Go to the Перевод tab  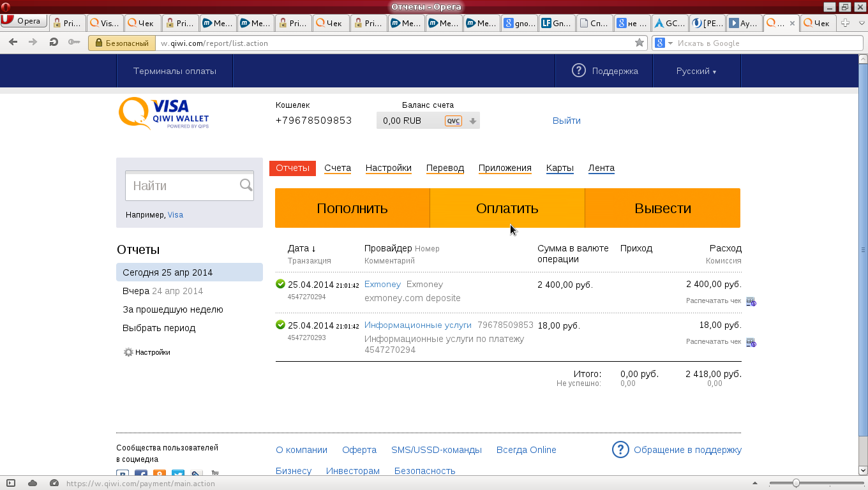(x=445, y=168)
